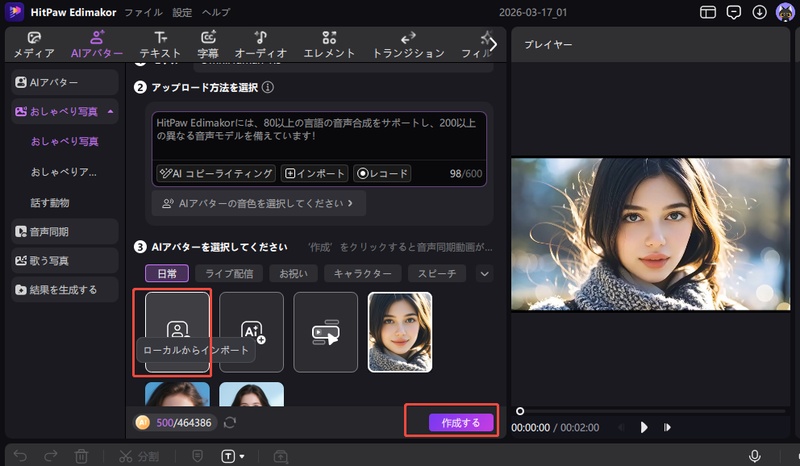Select the スピーチ category chip
Viewport: 800px width, 466px height.
tap(437, 274)
